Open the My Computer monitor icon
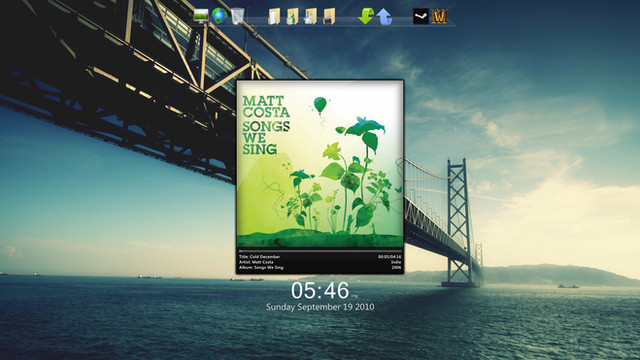The width and height of the screenshot is (640, 360). pos(201,16)
